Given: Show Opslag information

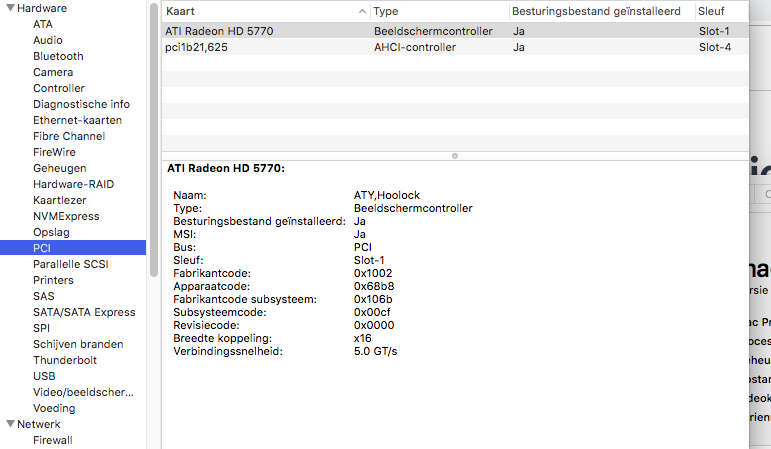Looking at the screenshot, I should click(51, 232).
